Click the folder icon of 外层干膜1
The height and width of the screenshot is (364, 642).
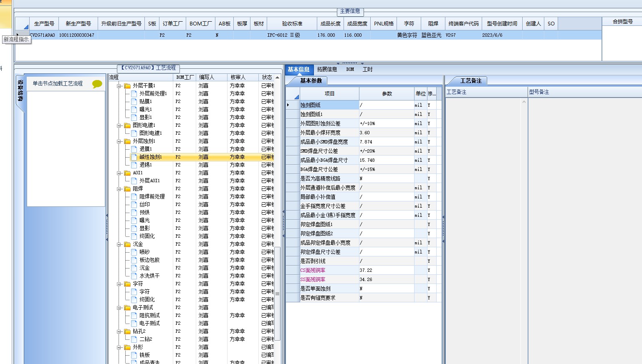coord(127,85)
